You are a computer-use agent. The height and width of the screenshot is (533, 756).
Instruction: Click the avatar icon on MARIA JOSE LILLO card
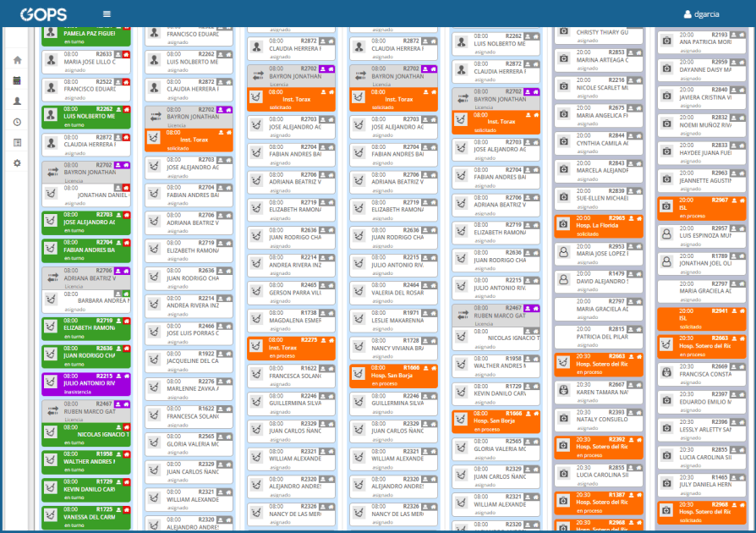pos(51,60)
